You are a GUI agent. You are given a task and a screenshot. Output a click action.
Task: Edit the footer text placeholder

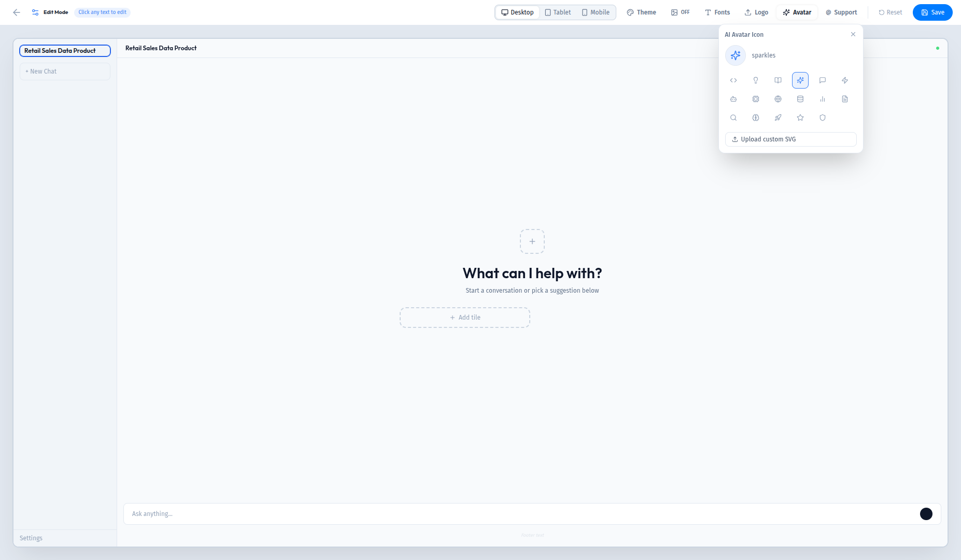click(532, 535)
